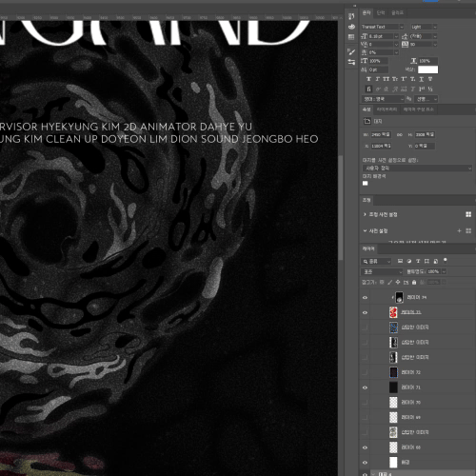Open the Light font style dropdown
This screenshot has height=476, width=476.
(x=424, y=27)
